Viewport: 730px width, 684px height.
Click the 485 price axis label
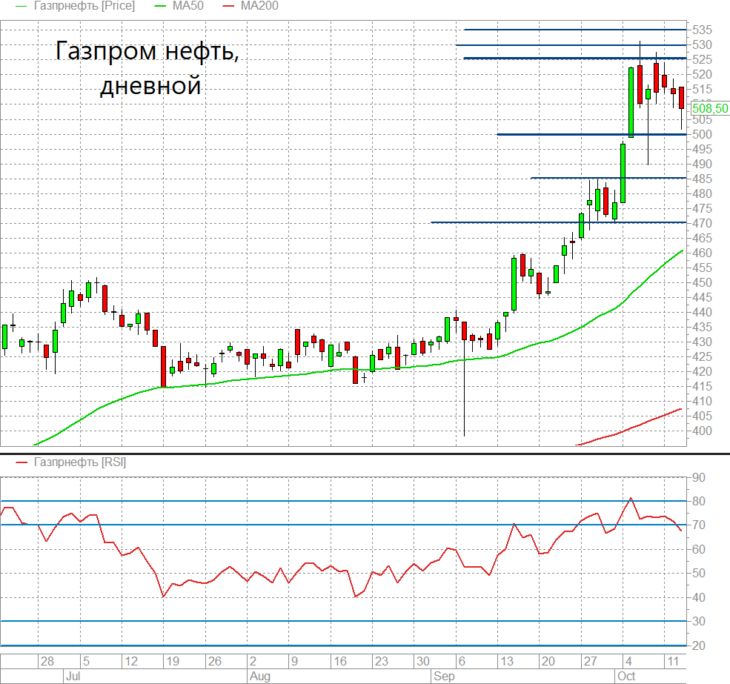(x=702, y=179)
